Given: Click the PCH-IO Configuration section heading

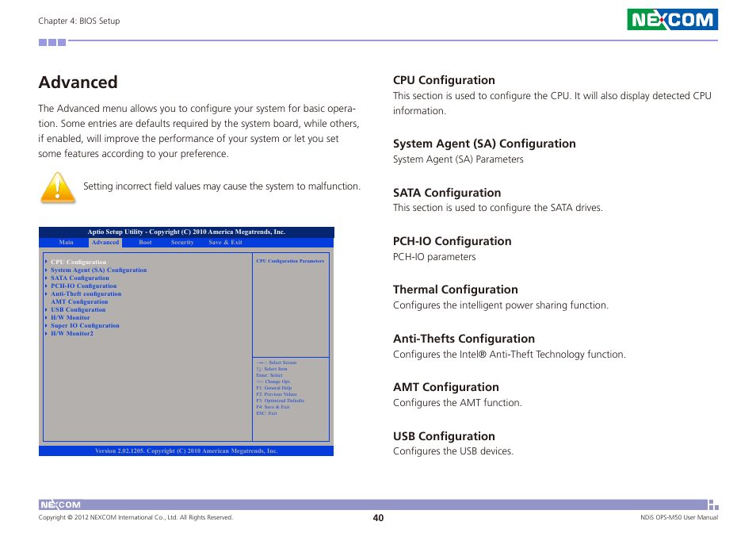Looking at the screenshot, I should (x=452, y=241).
